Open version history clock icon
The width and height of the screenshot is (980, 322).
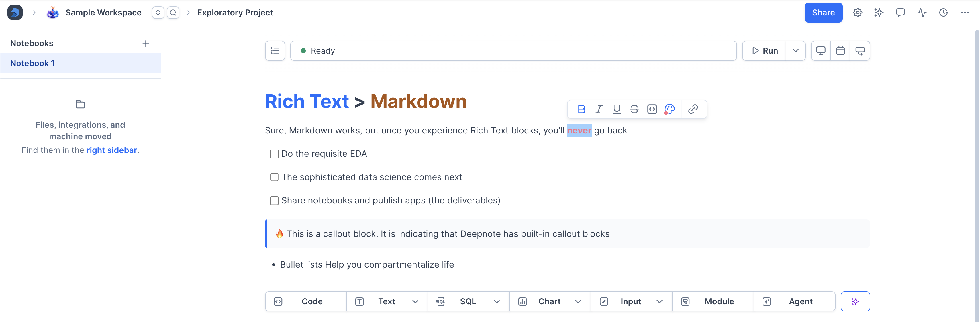click(x=944, y=13)
